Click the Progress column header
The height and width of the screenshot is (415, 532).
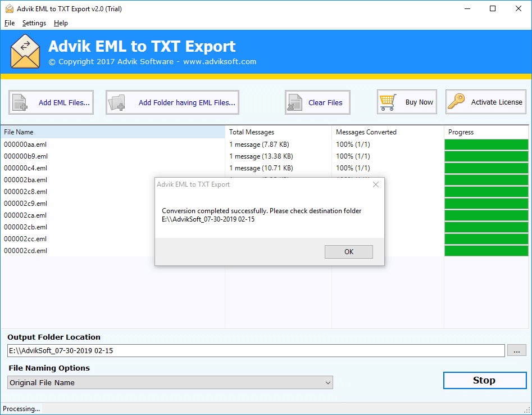click(486, 132)
